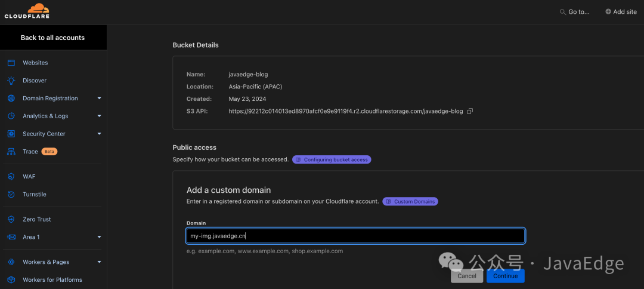Copy the S3 API URL with the copy icon
This screenshot has width=644, height=289.
click(470, 111)
